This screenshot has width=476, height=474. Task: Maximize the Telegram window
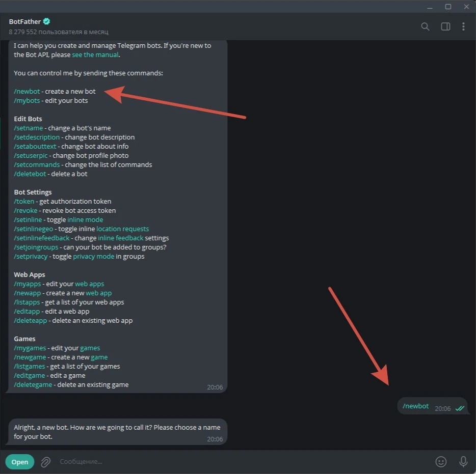pyautogui.click(x=448, y=7)
